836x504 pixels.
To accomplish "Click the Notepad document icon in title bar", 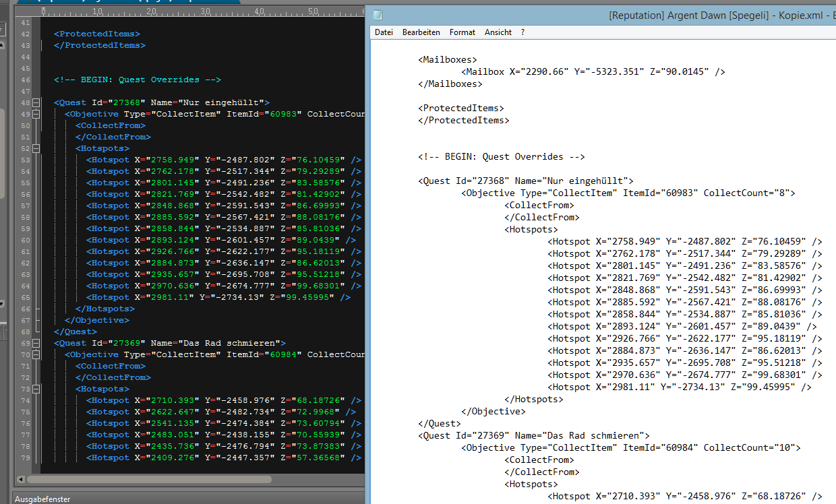I will pos(378,15).
